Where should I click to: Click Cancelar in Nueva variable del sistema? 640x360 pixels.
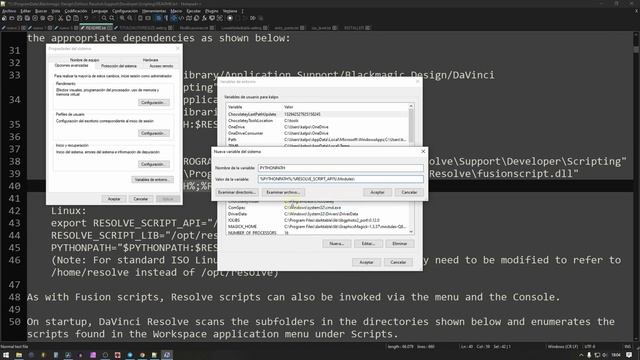(409, 192)
